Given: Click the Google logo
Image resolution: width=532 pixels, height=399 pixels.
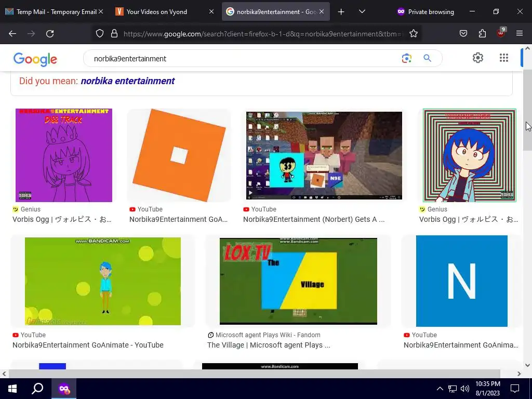Looking at the screenshot, I should click(x=35, y=59).
